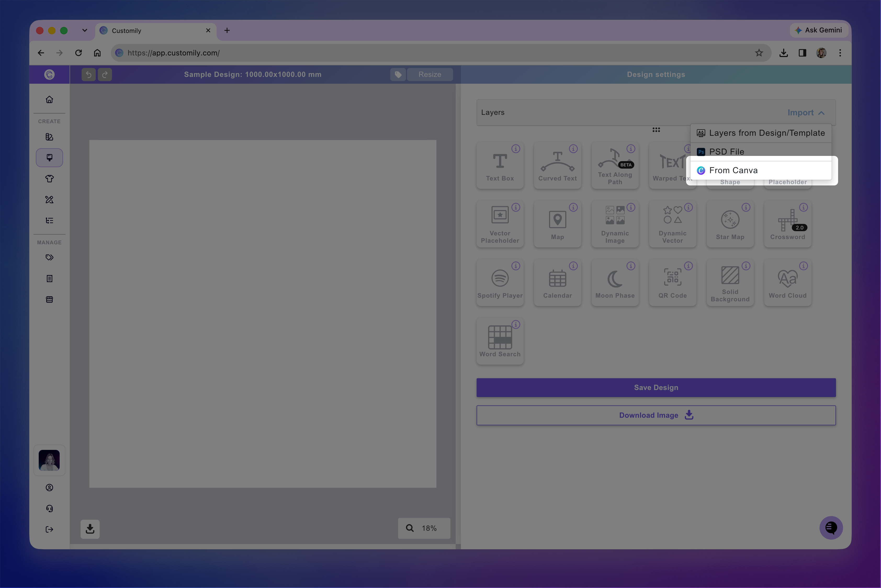The height and width of the screenshot is (588, 881).
Task: Add a Word Cloud layer
Action: [x=788, y=282]
